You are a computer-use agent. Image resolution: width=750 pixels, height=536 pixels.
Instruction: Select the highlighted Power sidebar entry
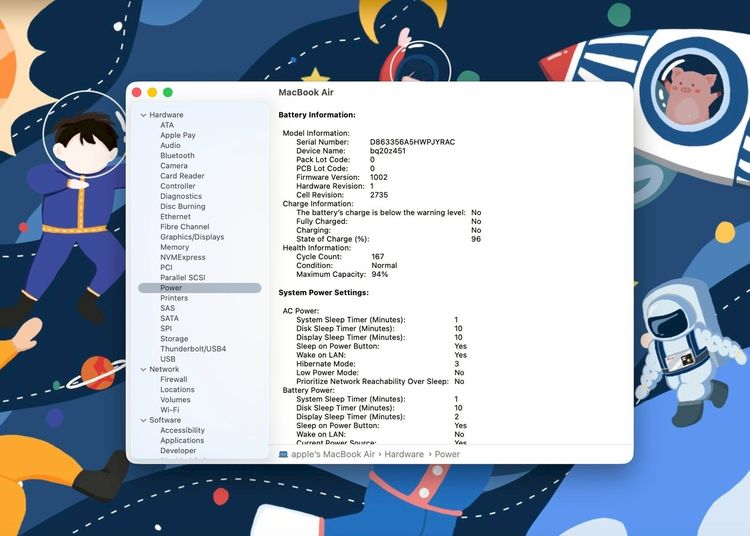click(x=199, y=288)
